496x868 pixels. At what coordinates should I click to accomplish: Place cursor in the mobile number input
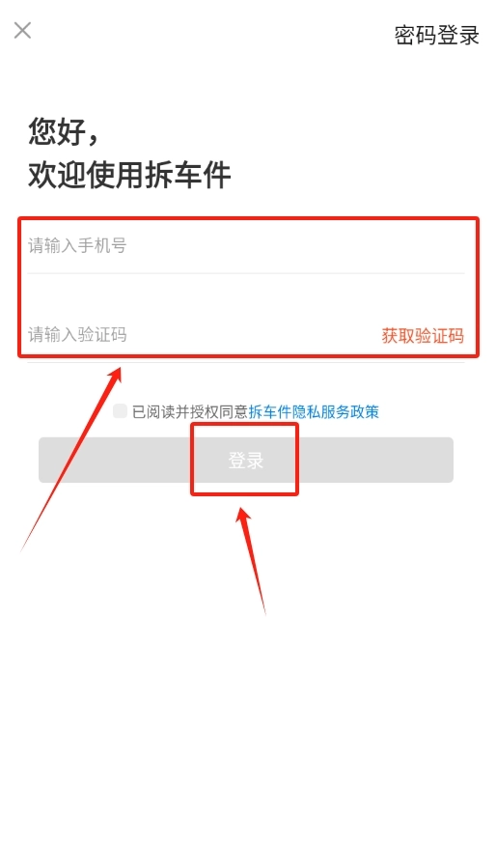[246, 245]
